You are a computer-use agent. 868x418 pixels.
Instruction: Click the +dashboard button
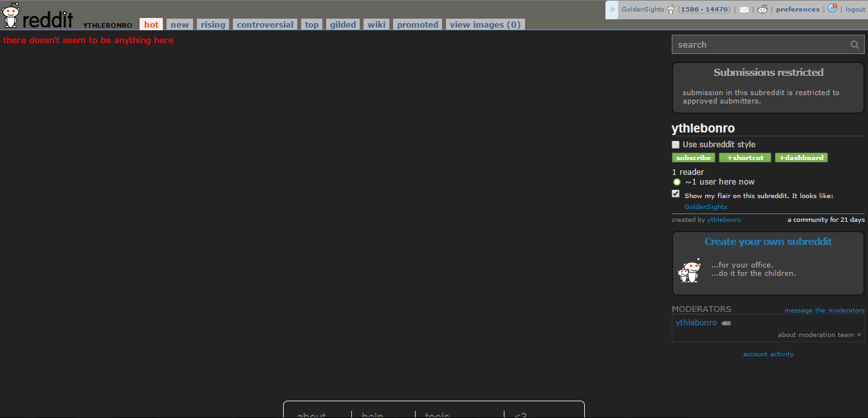pos(801,158)
